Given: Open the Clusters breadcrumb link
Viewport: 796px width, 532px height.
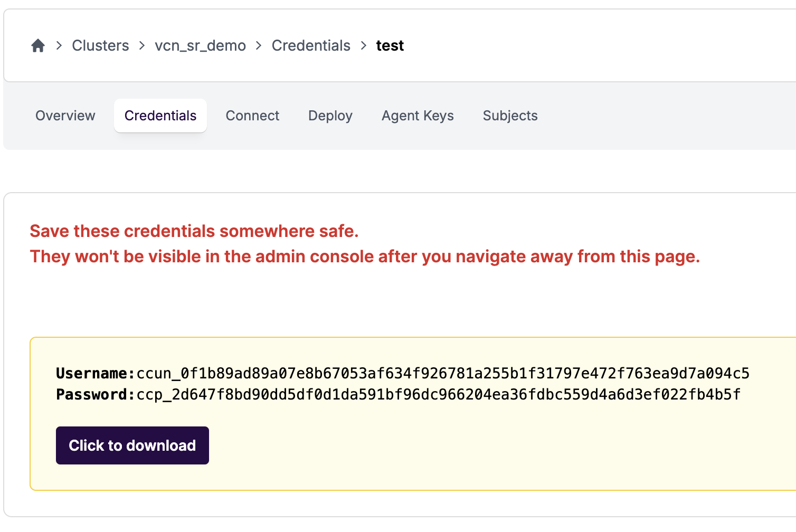Looking at the screenshot, I should [100, 46].
